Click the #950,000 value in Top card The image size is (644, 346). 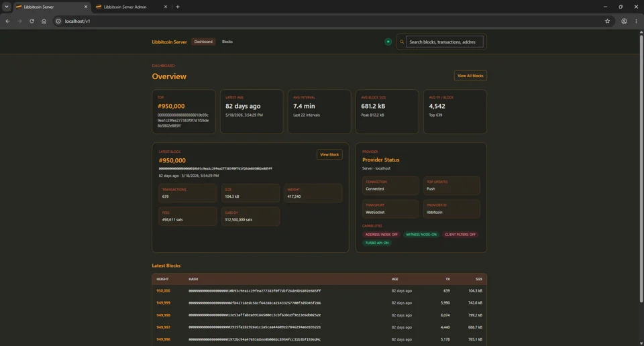171,106
